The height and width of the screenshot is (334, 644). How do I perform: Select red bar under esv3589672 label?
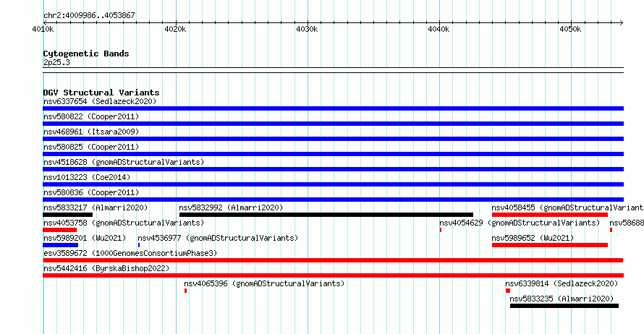pos(333,260)
